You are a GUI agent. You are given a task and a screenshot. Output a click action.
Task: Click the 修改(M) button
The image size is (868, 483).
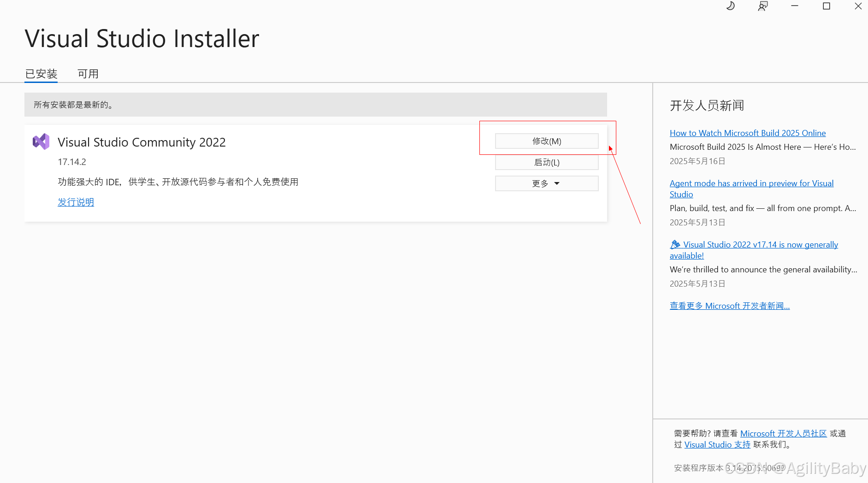[x=547, y=141]
